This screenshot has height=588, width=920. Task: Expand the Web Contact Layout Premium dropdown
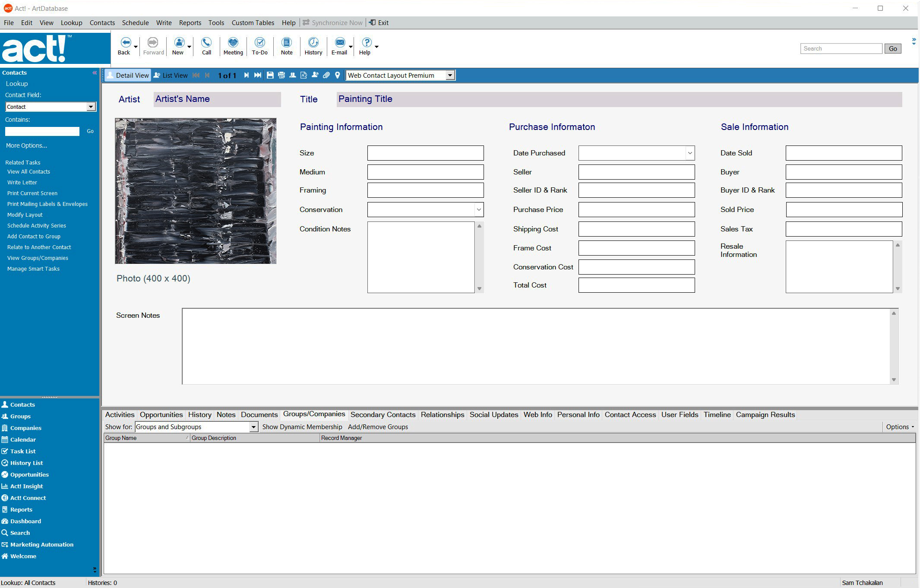click(x=451, y=75)
